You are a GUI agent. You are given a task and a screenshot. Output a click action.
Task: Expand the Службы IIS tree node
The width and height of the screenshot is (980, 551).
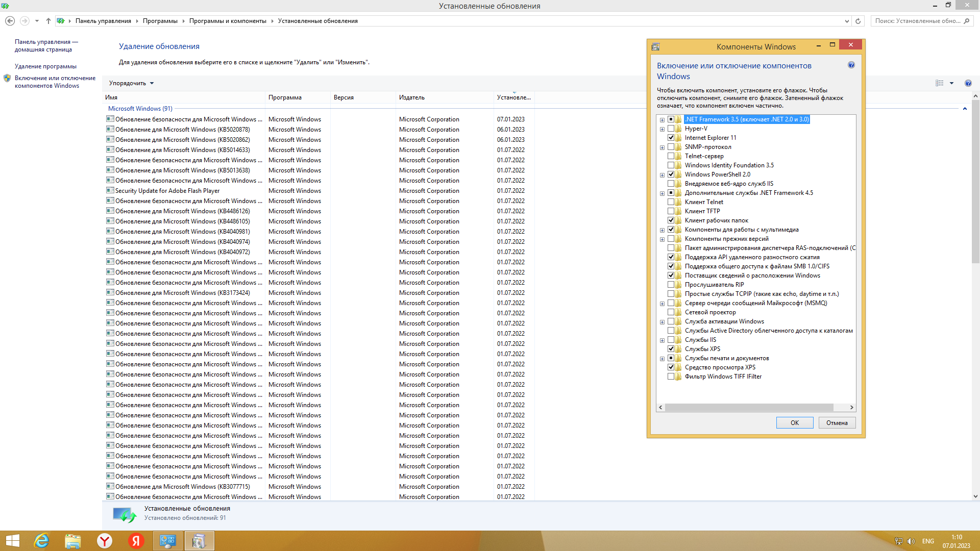(x=662, y=340)
